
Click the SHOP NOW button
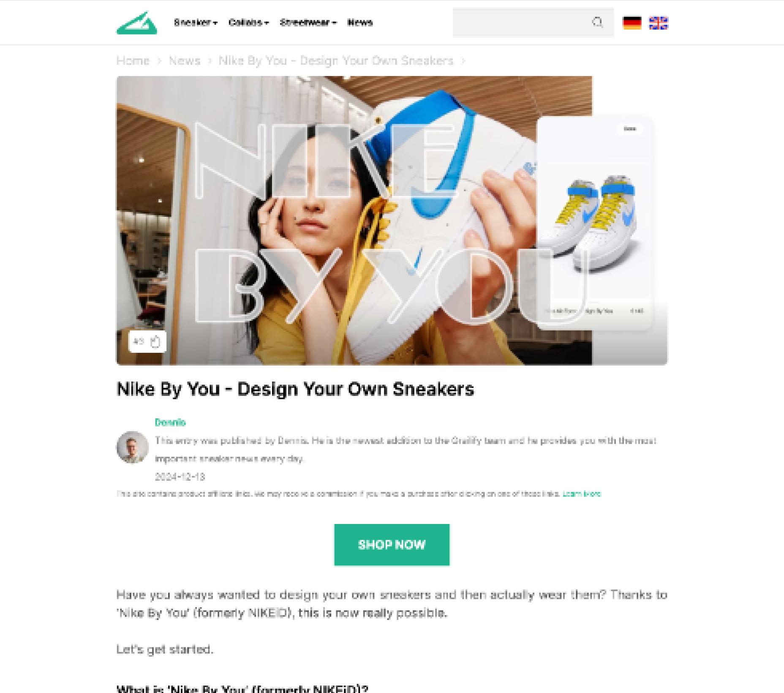coord(392,545)
